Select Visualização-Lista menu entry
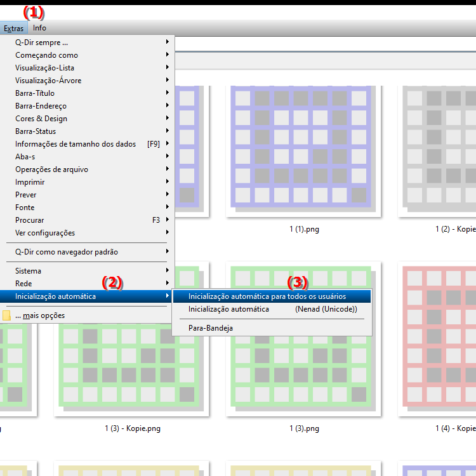Image resolution: width=476 pixels, height=476 pixels. click(87, 68)
